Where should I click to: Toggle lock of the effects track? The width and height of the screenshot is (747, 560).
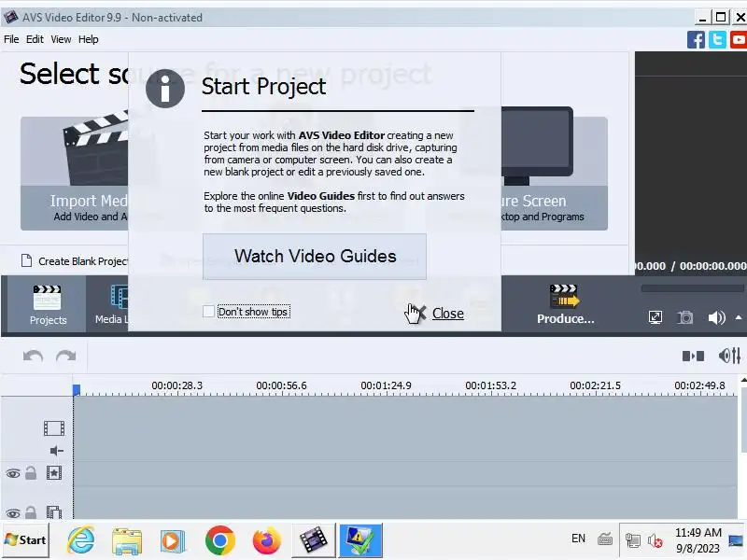(31, 473)
